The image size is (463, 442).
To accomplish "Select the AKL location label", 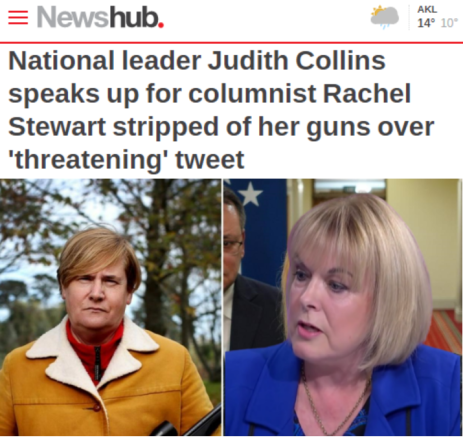I will (427, 9).
